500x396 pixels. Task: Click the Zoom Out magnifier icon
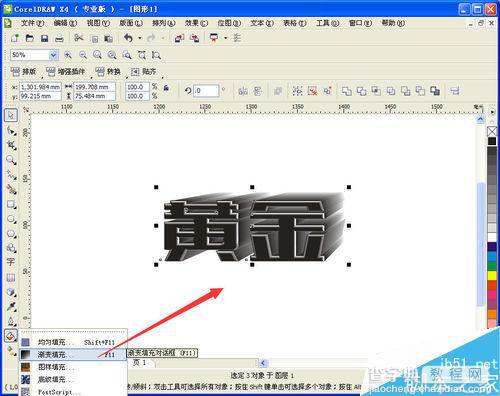83,55
